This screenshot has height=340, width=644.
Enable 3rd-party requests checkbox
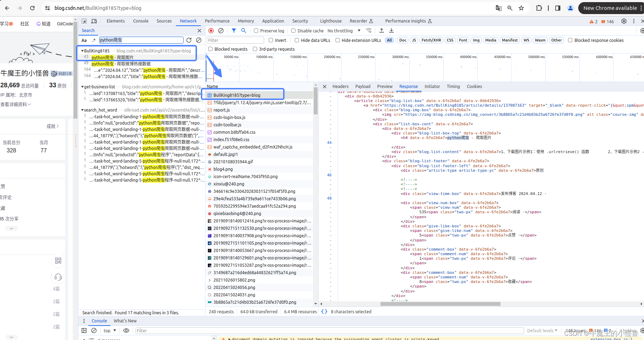[x=255, y=49]
